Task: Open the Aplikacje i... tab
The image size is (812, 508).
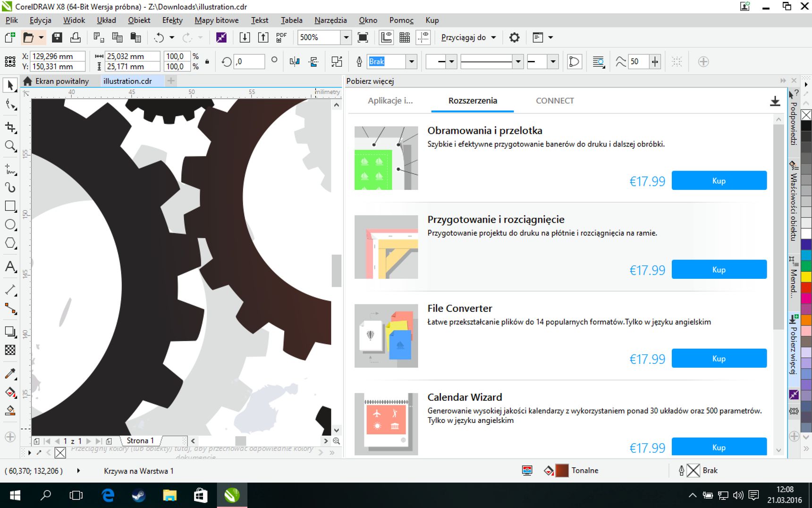Action: [x=390, y=101]
